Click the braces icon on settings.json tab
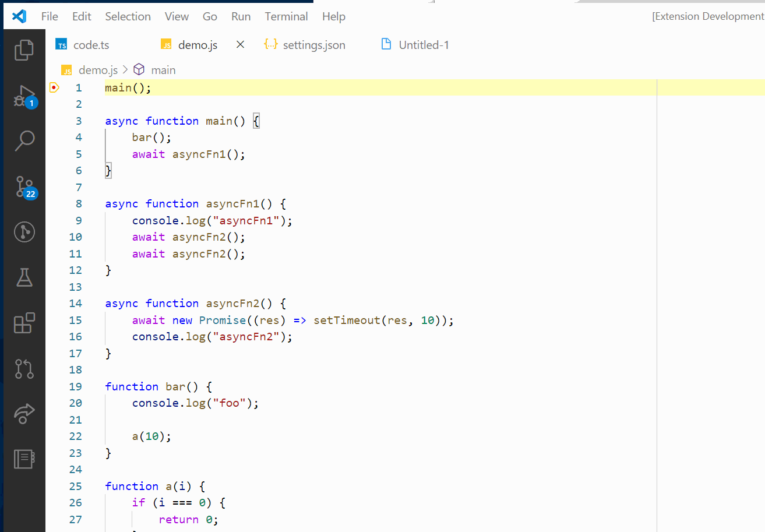Screen dimensions: 765x532 pyautogui.click(x=270, y=44)
